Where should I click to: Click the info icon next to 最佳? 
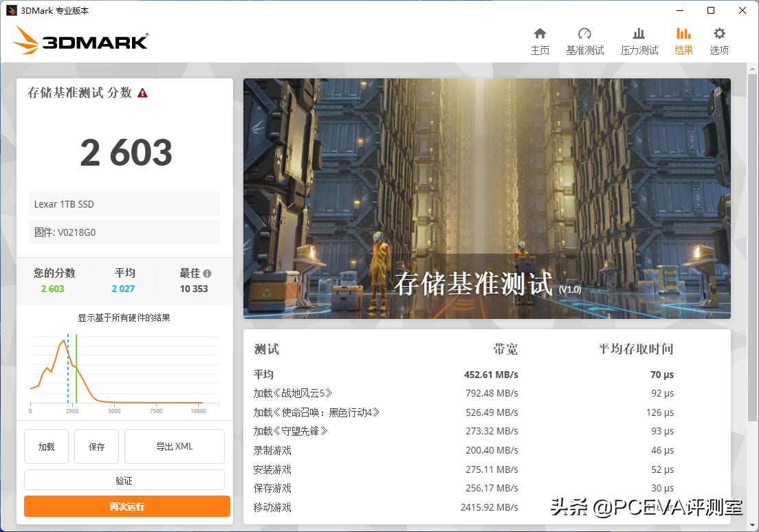[209, 271]
